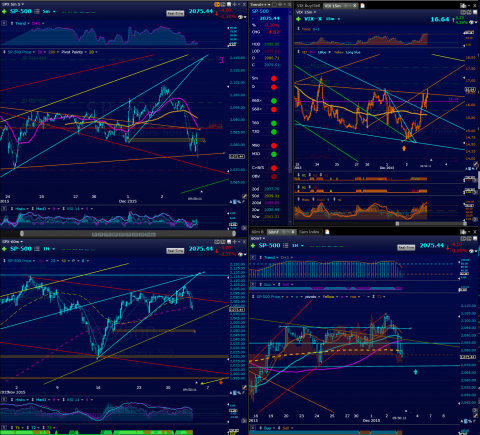Click the new page icon beside the VIX tabs
The height and width of the screenshot is (435, 480).
click(x=363, y=6)
